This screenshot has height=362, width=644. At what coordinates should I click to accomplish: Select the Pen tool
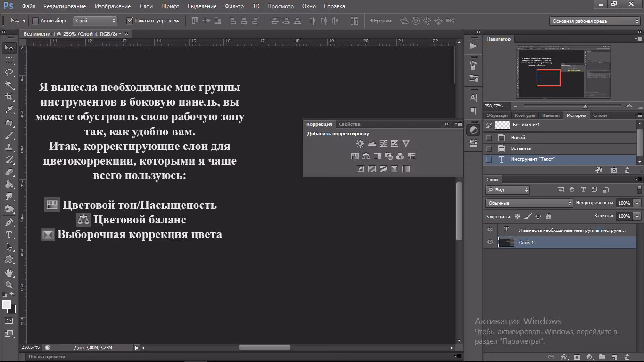pos(9,222)
